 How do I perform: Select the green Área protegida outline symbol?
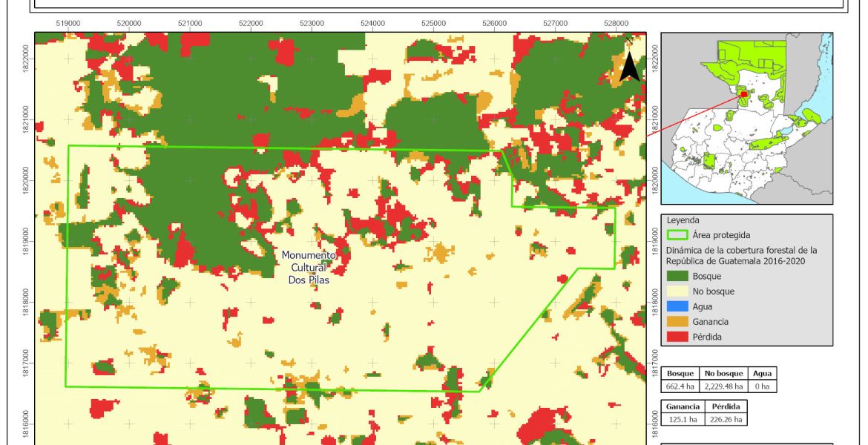677,235
